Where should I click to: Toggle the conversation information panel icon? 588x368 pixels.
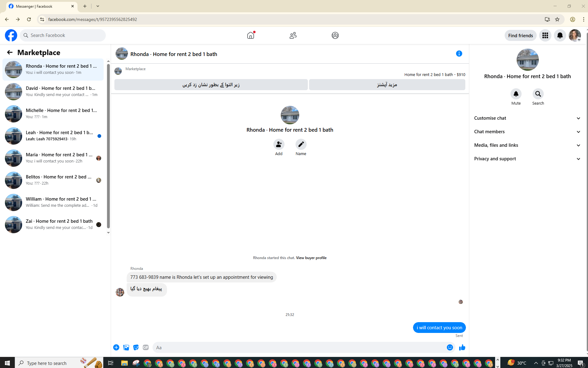(x=459, y=54)
